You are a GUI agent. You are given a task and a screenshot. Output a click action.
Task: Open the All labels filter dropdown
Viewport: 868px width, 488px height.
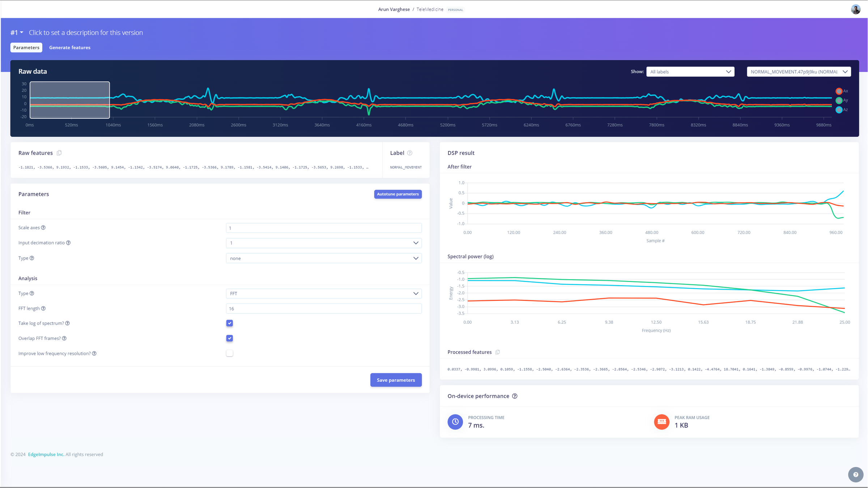pyautogui.click(x=690, y=72)
